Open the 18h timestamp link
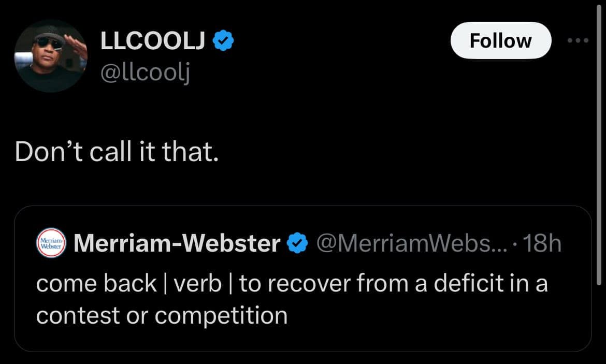 tap(543, 243)
